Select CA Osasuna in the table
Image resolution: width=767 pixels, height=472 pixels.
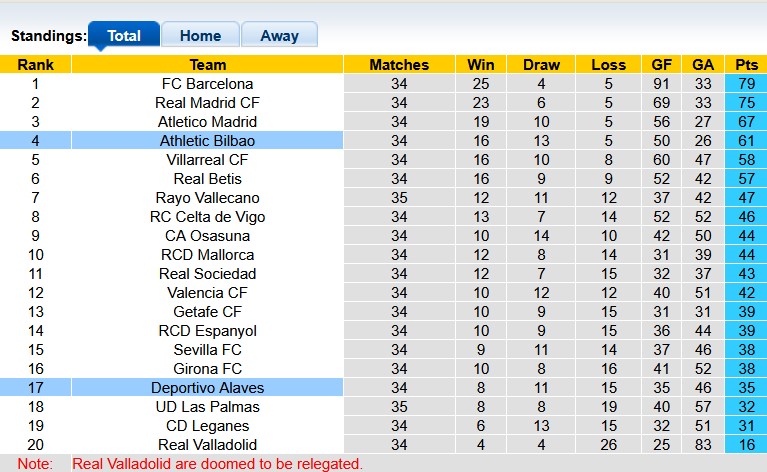207,236
